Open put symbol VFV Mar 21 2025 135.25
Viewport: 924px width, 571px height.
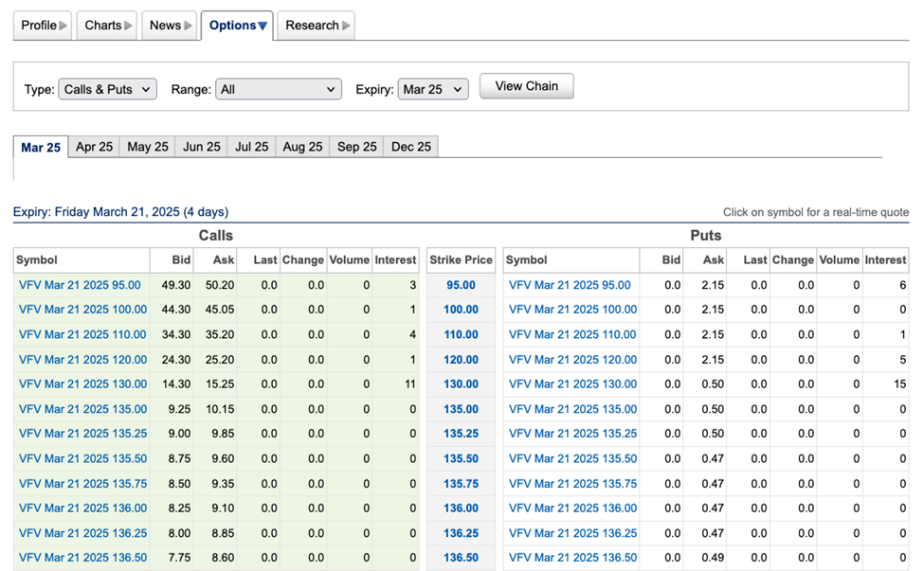[572, 434]
